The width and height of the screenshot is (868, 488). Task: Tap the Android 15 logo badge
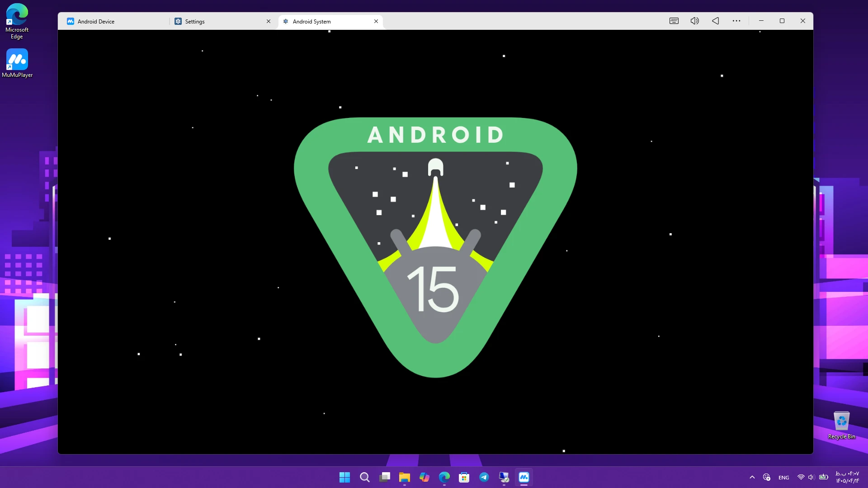click(435, 247)
